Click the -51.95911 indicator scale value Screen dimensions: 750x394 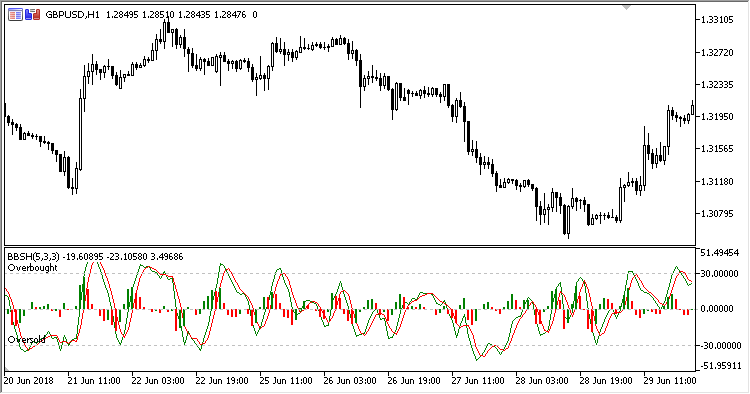(721, 366)
